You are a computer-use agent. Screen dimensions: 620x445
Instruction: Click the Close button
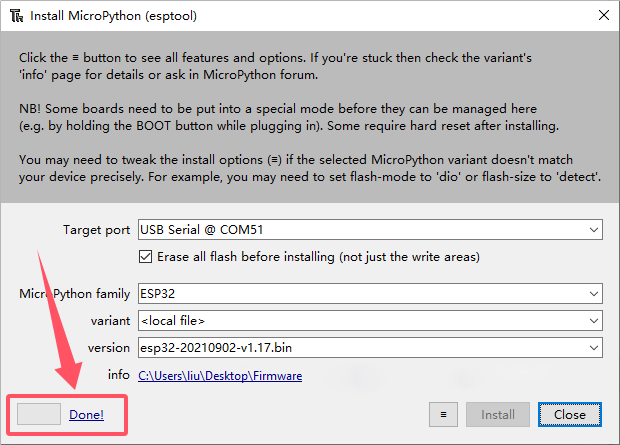tap(570, 415)
